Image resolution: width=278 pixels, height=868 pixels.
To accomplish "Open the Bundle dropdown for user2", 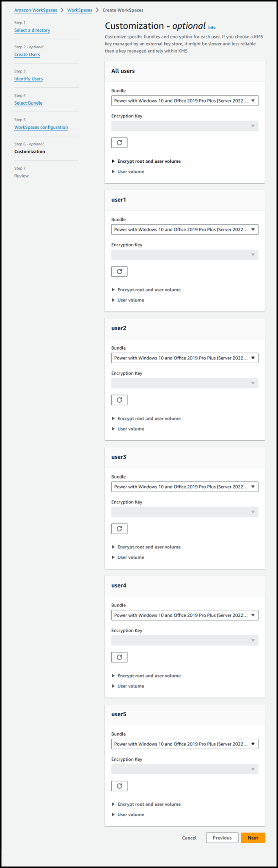I will 184,357.
